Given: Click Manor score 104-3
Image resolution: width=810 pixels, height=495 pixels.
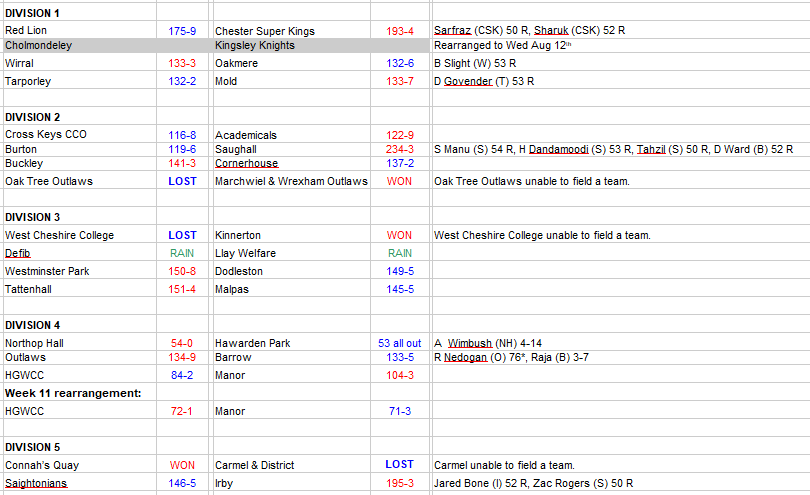Looking at the screenshot, I should [400, 376].
